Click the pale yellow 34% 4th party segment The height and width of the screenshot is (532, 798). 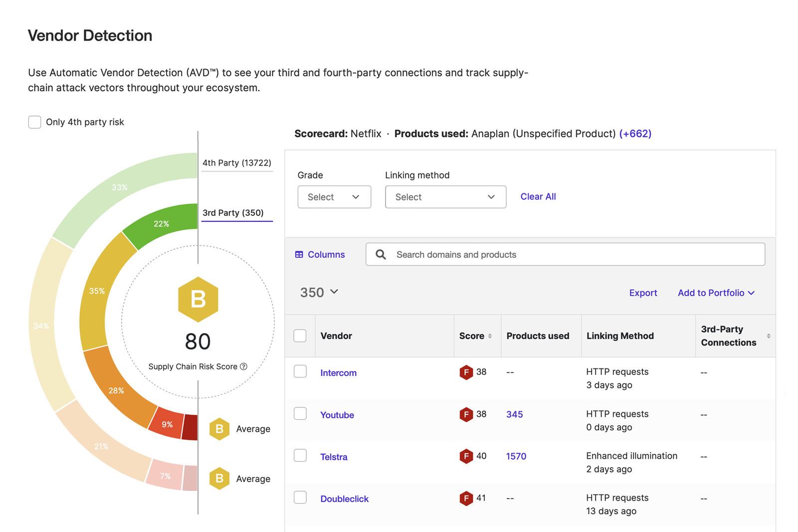(x=41, y=326)
